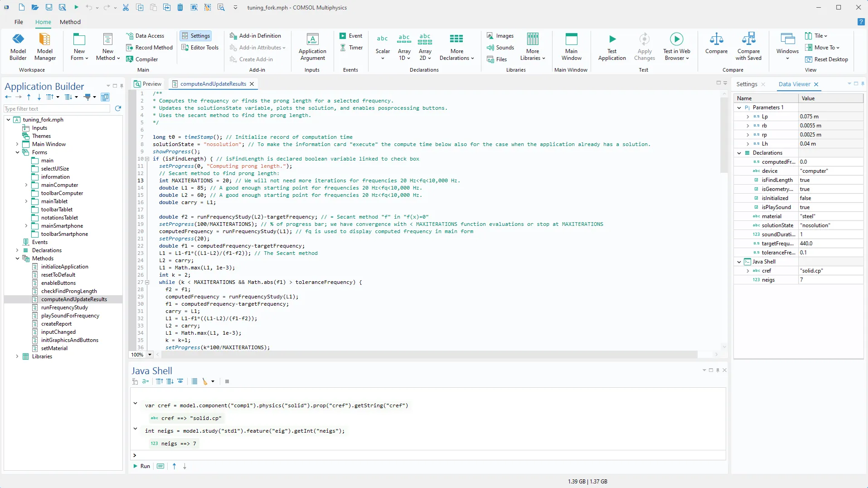Click the Main Window ribbon icon
This screenshot has height=488, width=868.
(571, 39)
